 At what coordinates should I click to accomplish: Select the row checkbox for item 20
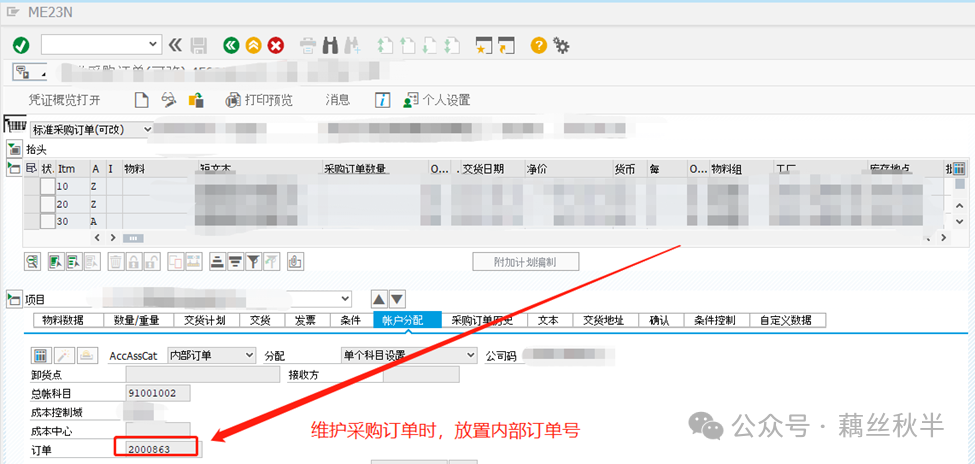pyautogui.click(x=48, y=204)
